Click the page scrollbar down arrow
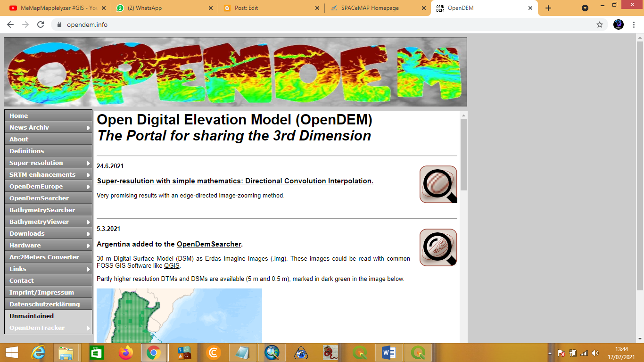 pyautogui.click(x=640, y=338)
